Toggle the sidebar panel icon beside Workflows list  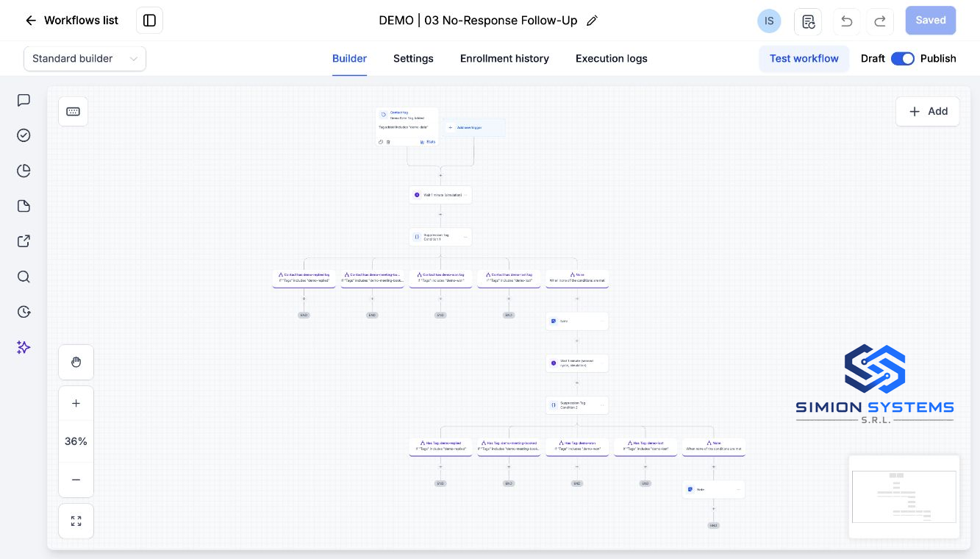(x=149, y=21)
